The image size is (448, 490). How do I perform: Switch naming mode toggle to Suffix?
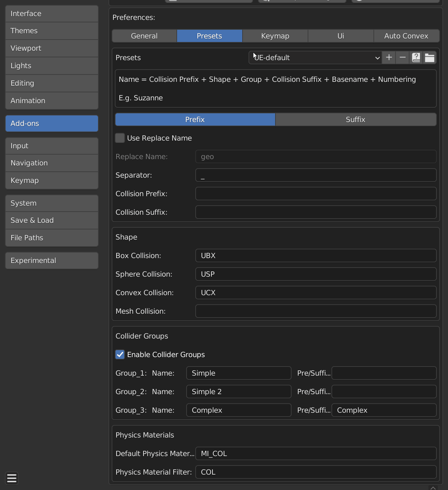point(356,120)
